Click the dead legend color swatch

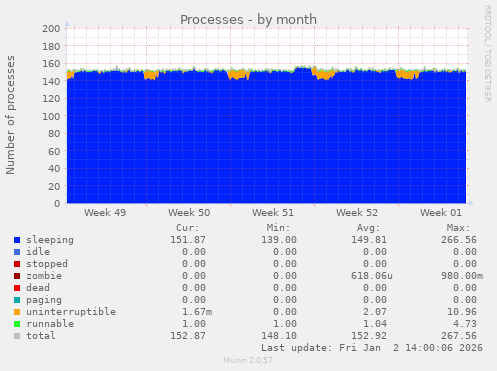(x=17, y=288)
